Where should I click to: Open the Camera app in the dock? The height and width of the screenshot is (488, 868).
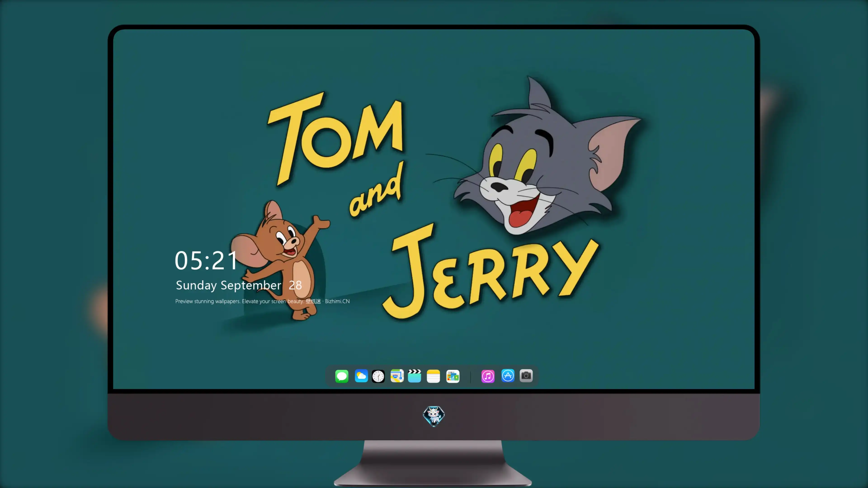pyautogui.click(x=526, y=376)
